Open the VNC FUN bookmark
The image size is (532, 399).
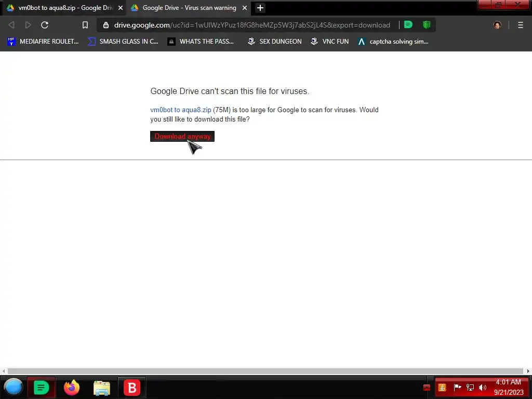coord(330,42)
